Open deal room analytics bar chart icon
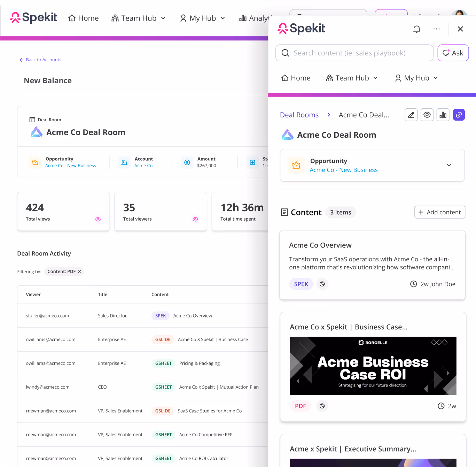Screen dimensions: 476x467 click(443, 115)
